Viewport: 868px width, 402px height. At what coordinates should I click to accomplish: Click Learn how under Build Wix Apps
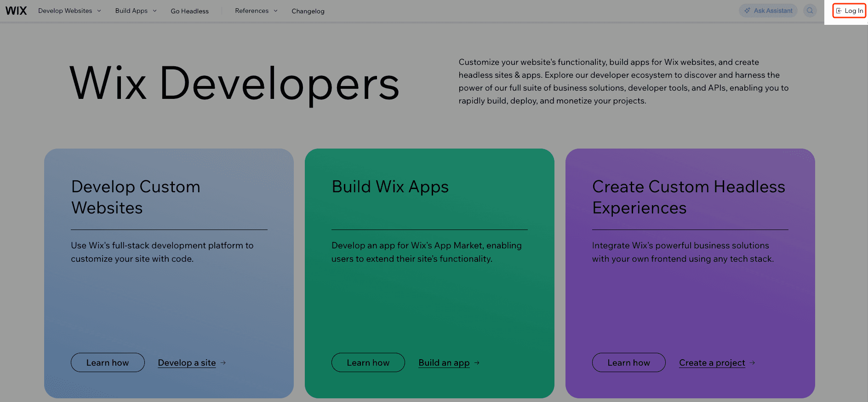pyautogui.click(x=368, y=362)
